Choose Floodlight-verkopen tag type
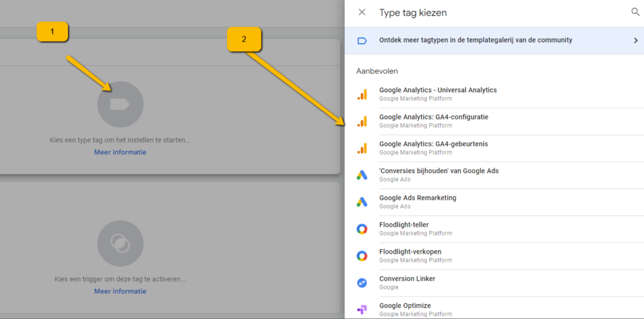 tap(494, 256)
